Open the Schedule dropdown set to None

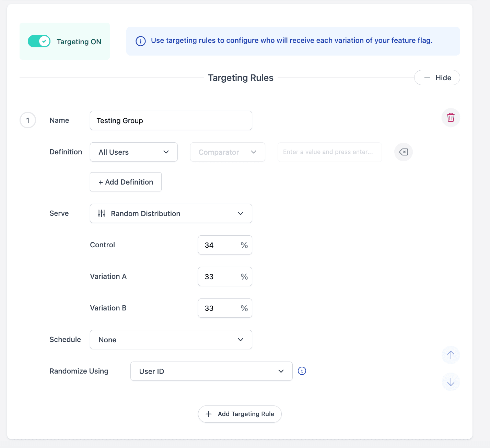(x=171, y=340)
